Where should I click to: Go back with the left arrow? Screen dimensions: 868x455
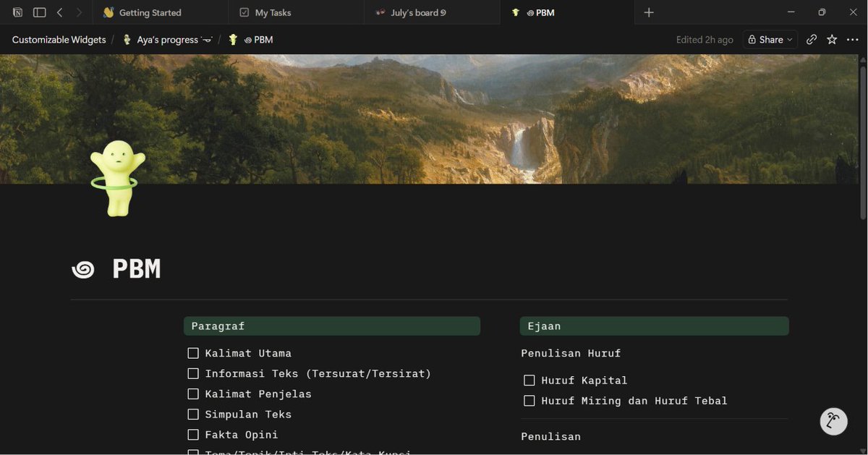(60, 12)
